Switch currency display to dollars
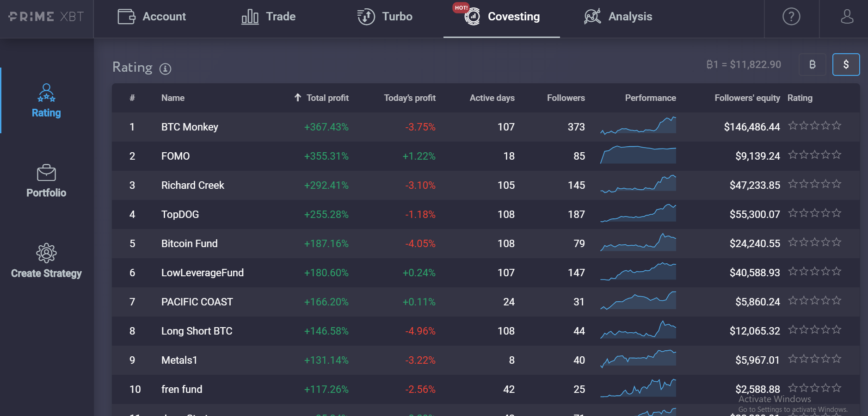The image size is (868, 416). click(x=846, y=64)
